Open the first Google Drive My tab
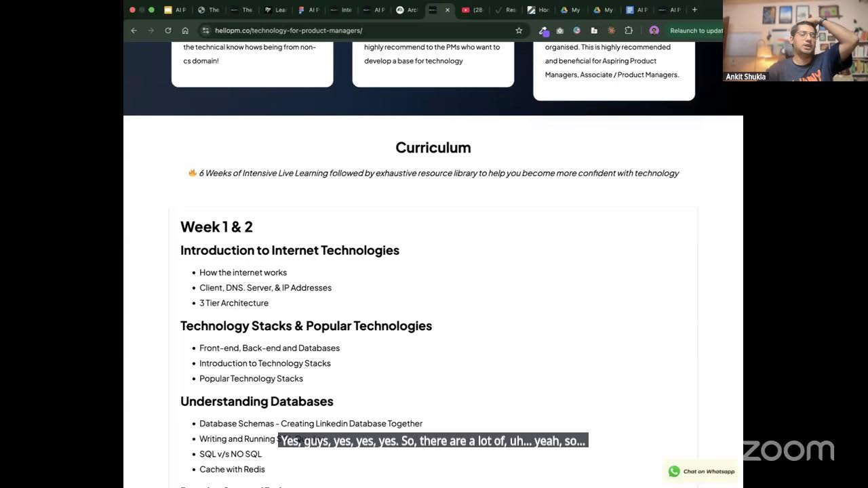Viewport: 868px width, 488px height. 570,9
